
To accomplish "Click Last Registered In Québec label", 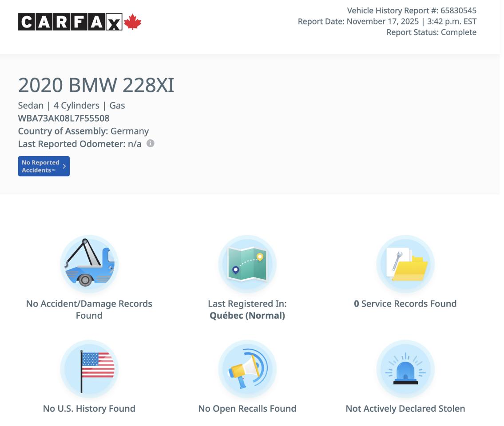I will [247, 309].
